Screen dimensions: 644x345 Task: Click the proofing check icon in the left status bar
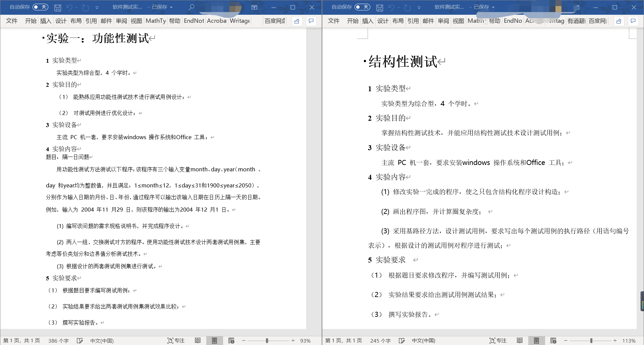79,341
